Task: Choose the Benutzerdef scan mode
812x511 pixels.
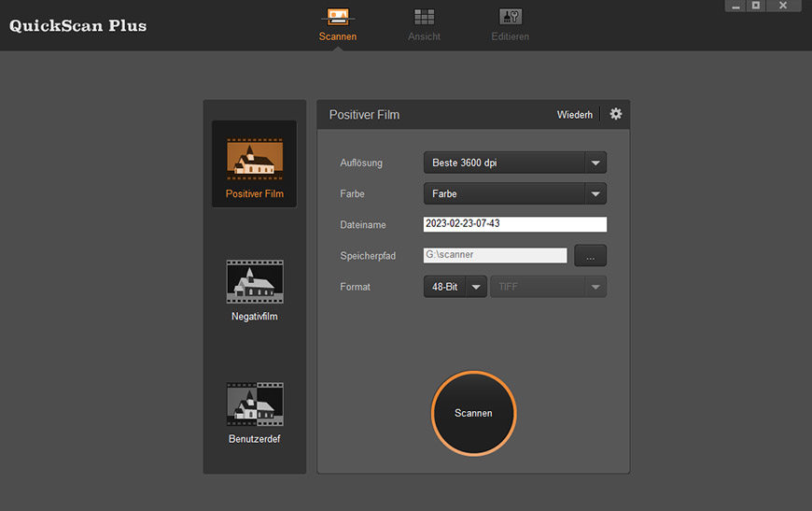Action: click(254, 413)
